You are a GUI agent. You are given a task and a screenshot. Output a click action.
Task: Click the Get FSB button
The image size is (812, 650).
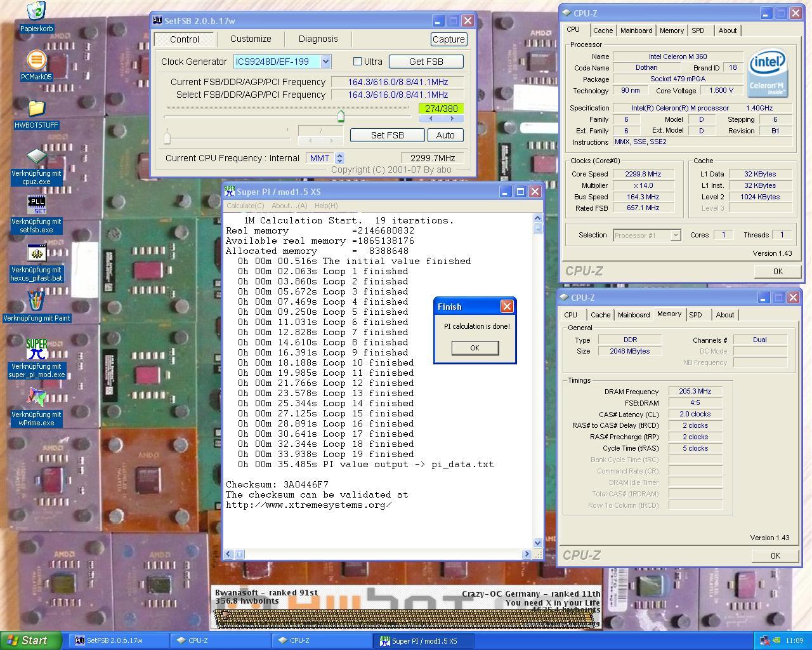coord(426,62)
